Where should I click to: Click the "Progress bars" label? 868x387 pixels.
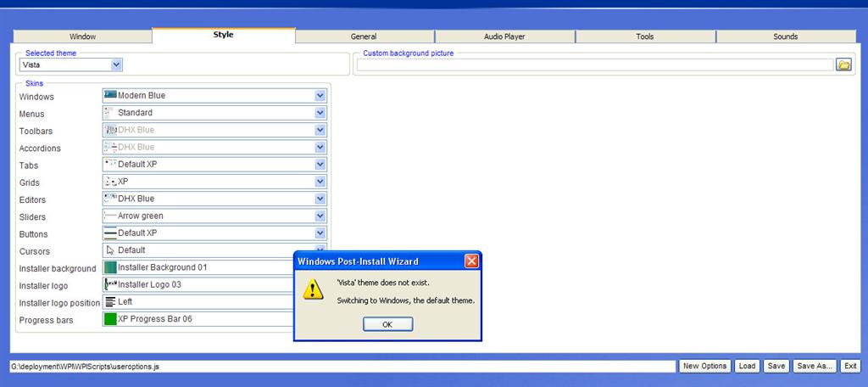46,320
